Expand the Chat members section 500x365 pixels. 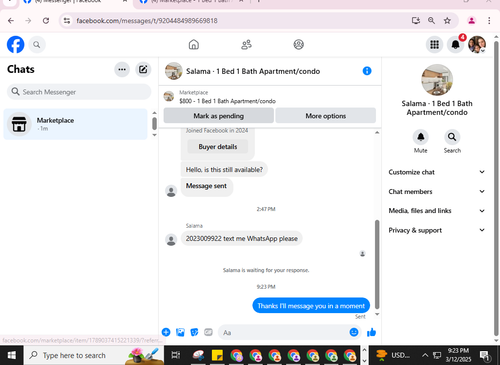point(436,191)
